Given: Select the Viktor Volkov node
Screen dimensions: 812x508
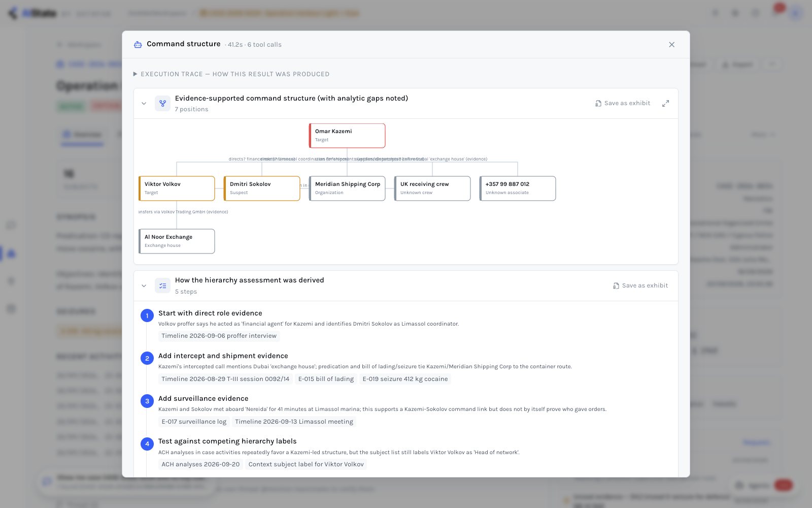Looking at the screenshot, I should (x=177, y=188).
